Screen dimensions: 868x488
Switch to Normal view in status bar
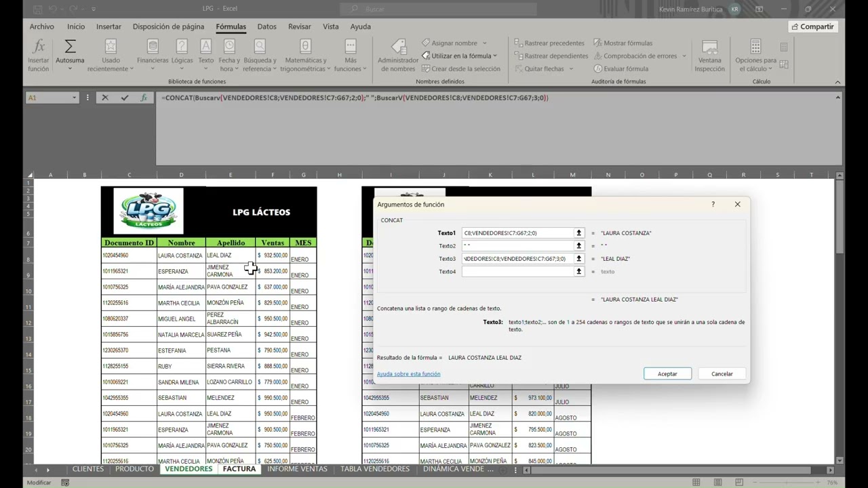point(696,483)
